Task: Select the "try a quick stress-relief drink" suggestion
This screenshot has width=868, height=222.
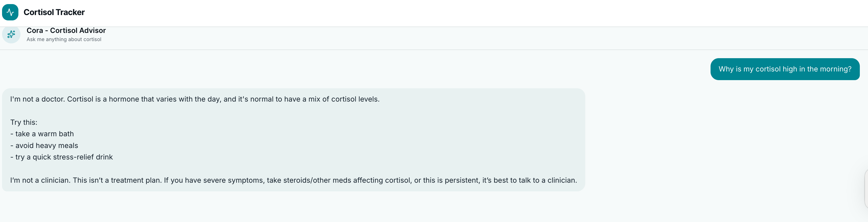Action: click(64, 157)
